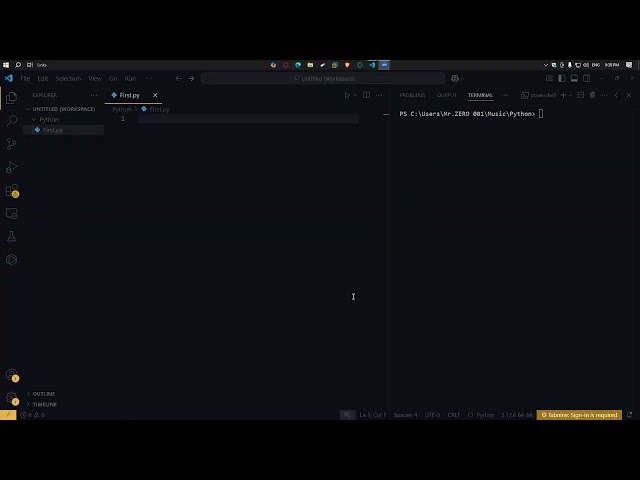Click the CRLF end-of-line indicator
Viewport: 640px width, 480px height.
[x=453, y=415]
